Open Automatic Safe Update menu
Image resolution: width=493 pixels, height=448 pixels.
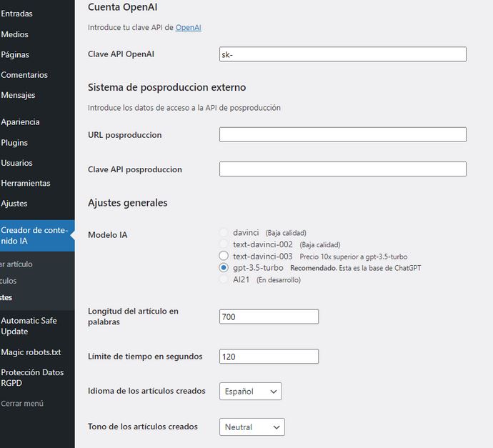29,326
